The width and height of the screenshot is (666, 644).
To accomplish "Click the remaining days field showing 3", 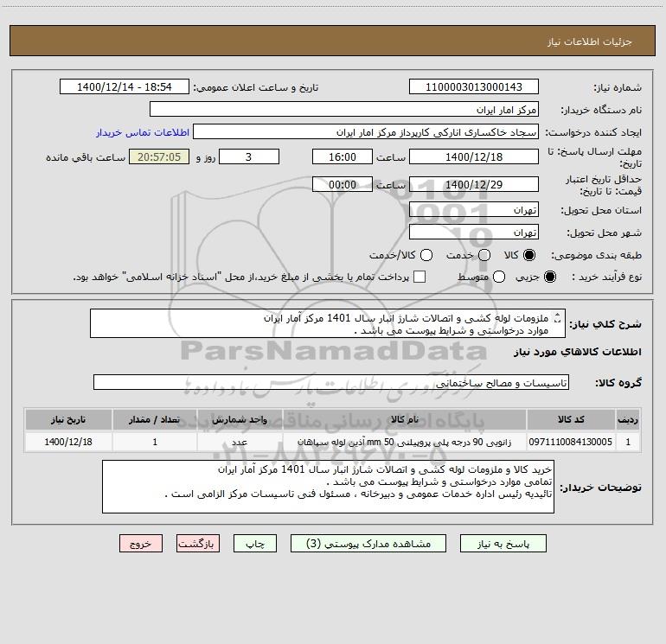I will pos(249,157).
